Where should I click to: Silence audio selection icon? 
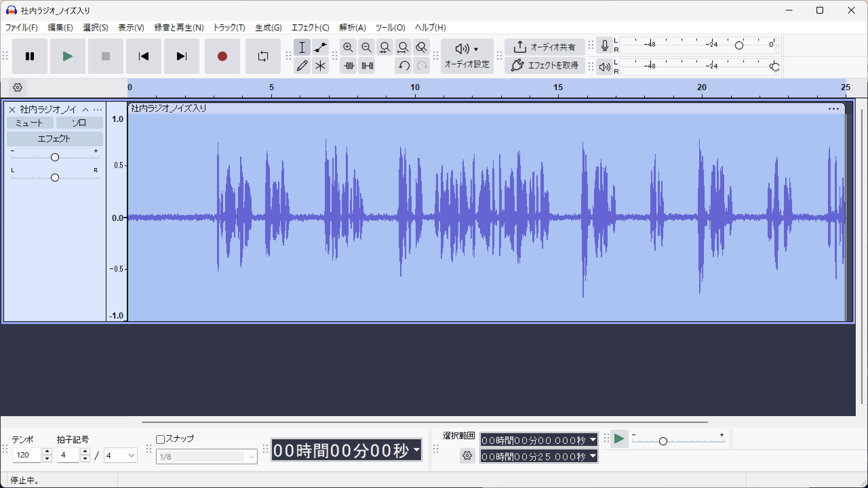click(367, 66)
